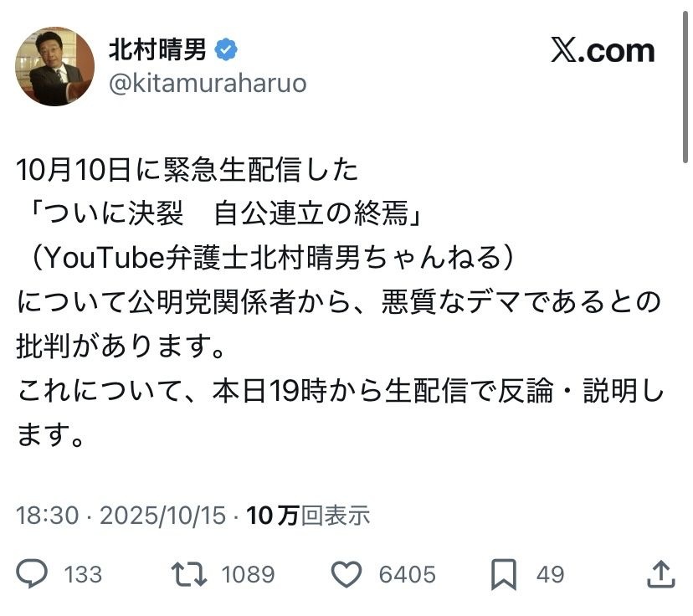Click the blue verified checkmark badge
The width and height of the screenshot is (693, 616).
(226, 50)
